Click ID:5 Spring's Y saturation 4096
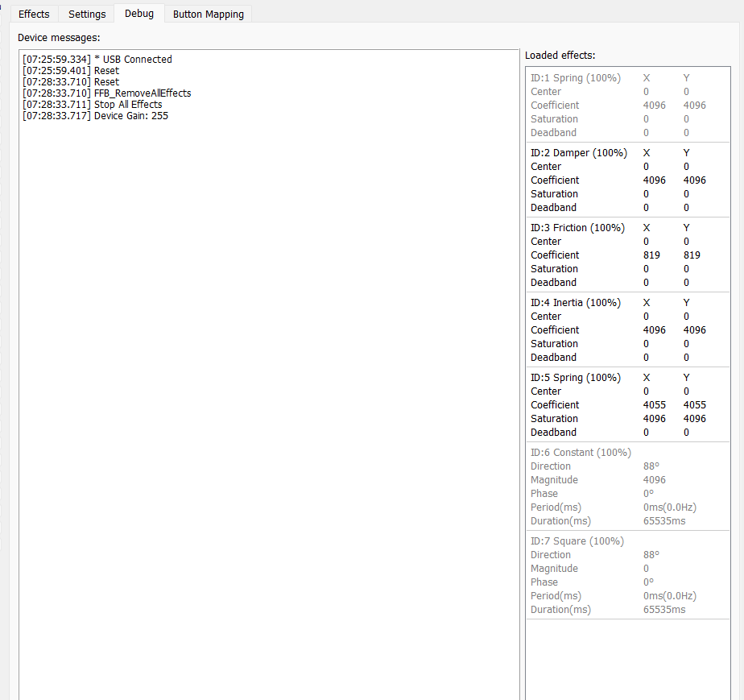 tap(695, 419)
